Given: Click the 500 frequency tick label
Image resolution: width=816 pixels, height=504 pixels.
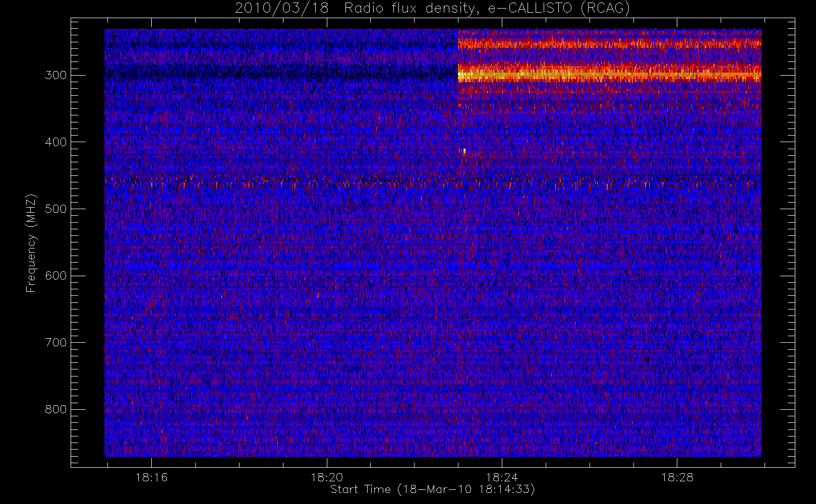Looking at the screenshot, I should pyautogui.click(x=56, y=209).
